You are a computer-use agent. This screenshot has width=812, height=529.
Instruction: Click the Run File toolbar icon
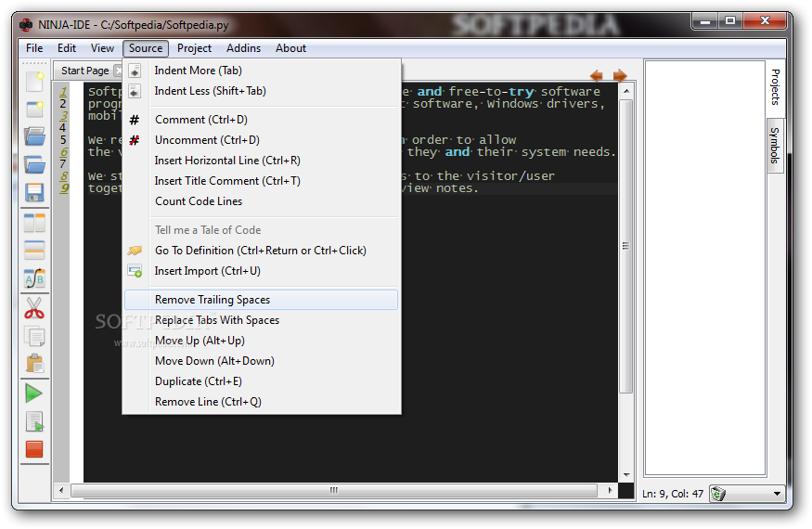point(34,421)
